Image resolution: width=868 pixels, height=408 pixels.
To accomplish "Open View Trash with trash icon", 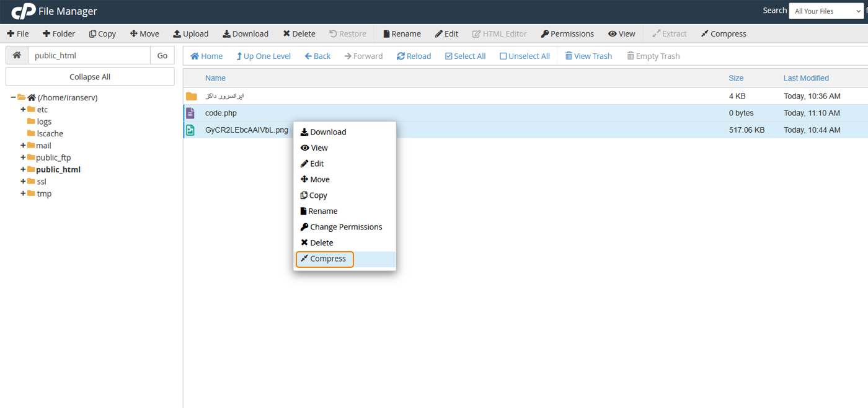I will [x=569, y=56].
